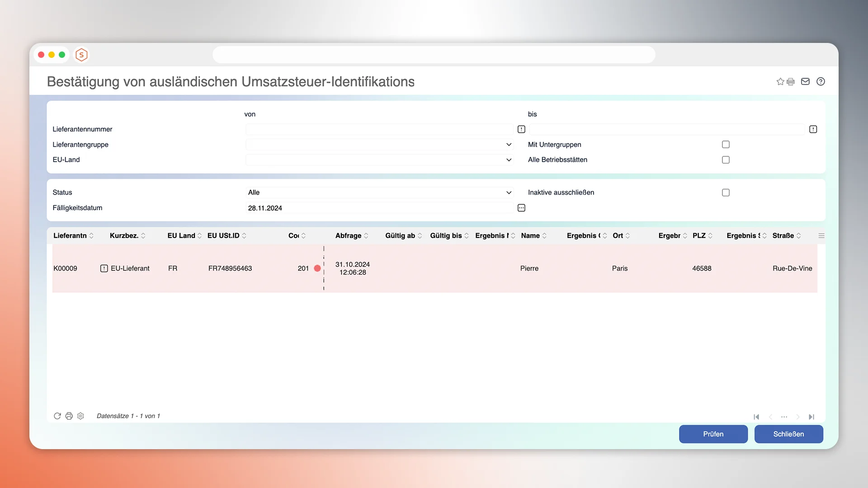Screen dimensions: 868x488
Task: Click the red status indicator in the table row
Action: [318, 268]
